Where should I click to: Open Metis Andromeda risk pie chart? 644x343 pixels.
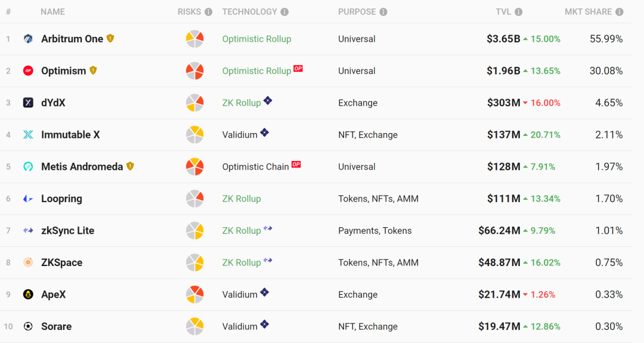coord(194,167)
